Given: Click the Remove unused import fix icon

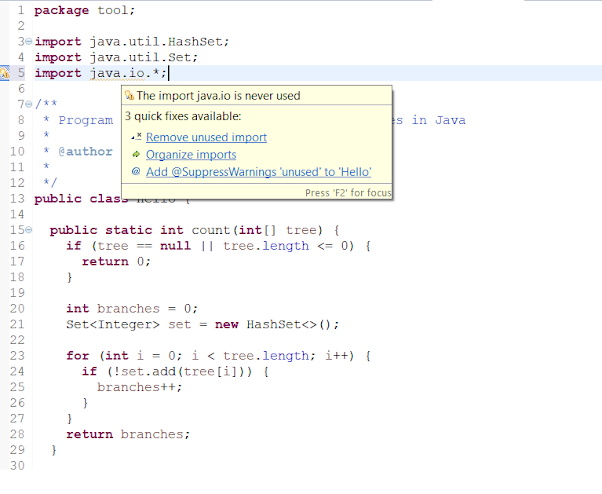Looking at the screenshot, I should coord(136,137).
